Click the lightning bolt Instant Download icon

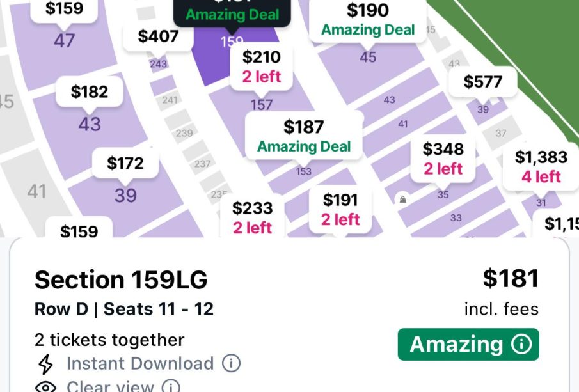[46, 364]
